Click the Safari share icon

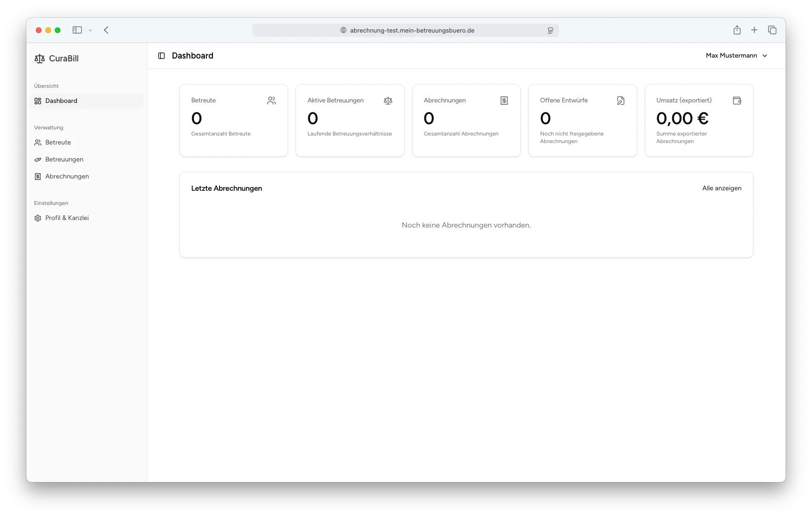(x=737, y=30)
